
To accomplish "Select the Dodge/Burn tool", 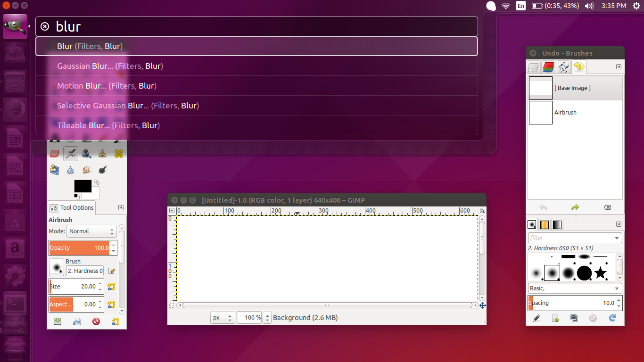I will tap(102, 170).
